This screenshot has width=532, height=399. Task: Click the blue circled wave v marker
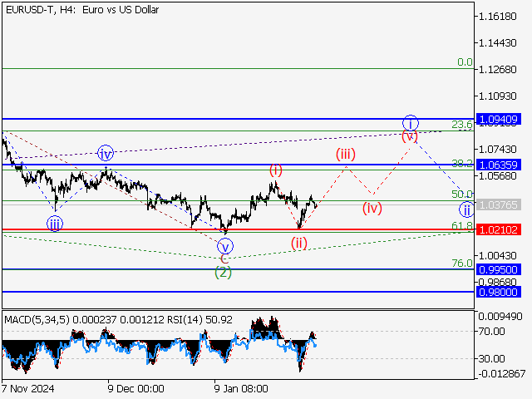point(224,245)
